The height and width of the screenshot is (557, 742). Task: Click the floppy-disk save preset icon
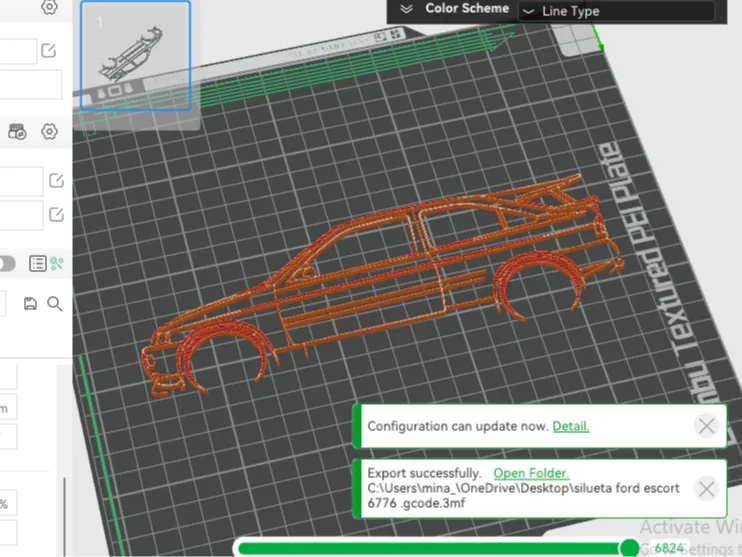point(30,303)
